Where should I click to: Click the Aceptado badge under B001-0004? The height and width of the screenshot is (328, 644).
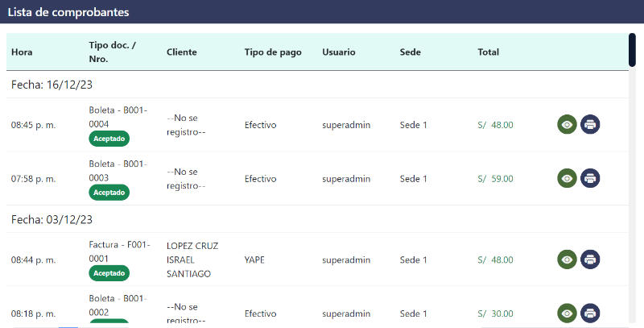[109, 139]
